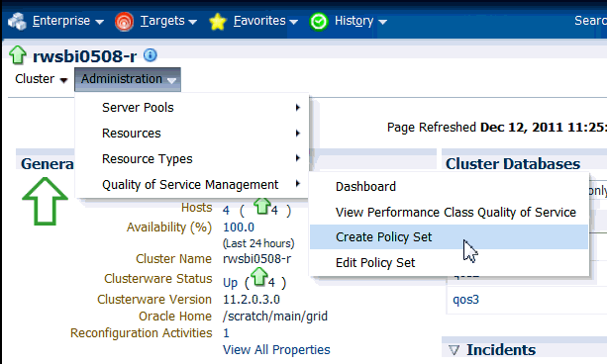
Task: Expand the Server Pools submenu
Action: point(192,108)
